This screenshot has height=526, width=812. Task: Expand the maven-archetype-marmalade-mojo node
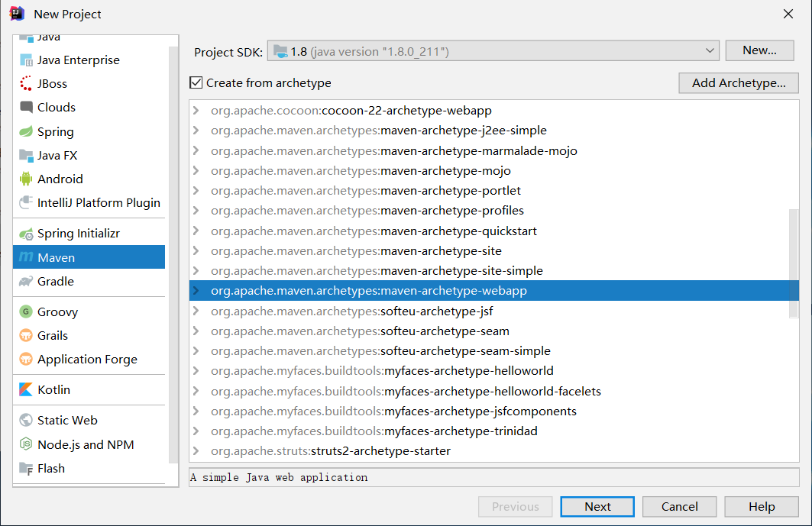[196, 150]
